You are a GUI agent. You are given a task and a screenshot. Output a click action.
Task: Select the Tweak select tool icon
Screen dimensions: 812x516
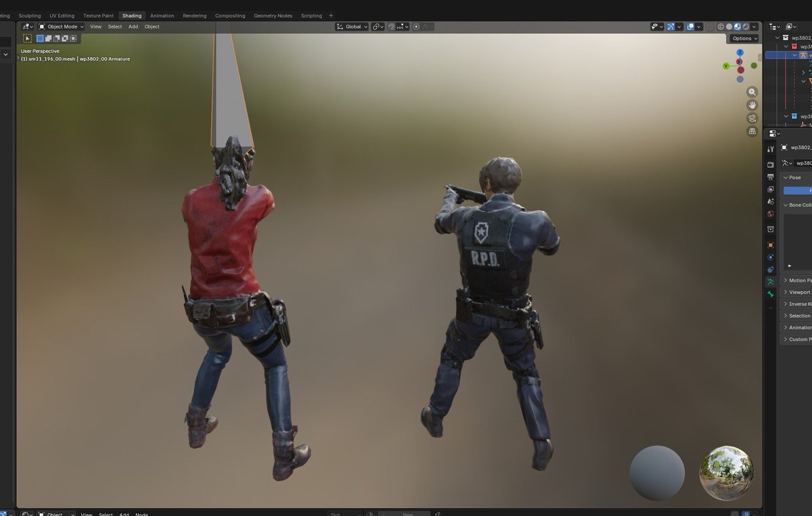click(27, 39)
